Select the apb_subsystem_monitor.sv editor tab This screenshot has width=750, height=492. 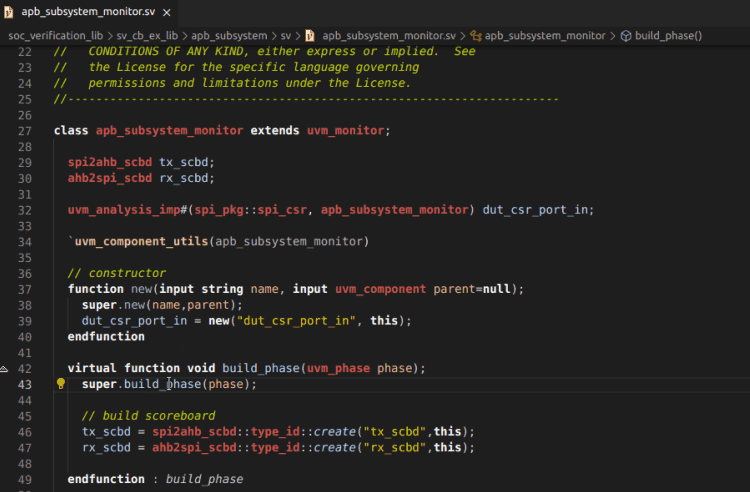(x=88, y=12)
